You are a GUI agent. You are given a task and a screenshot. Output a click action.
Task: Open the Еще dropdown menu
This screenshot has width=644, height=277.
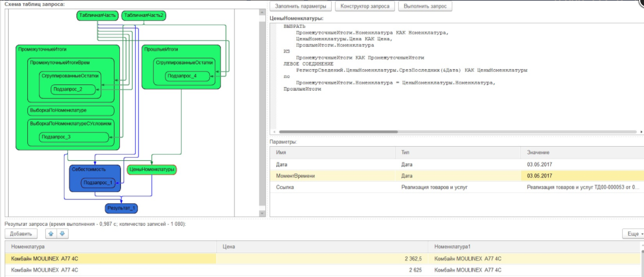tap(633, 234)
